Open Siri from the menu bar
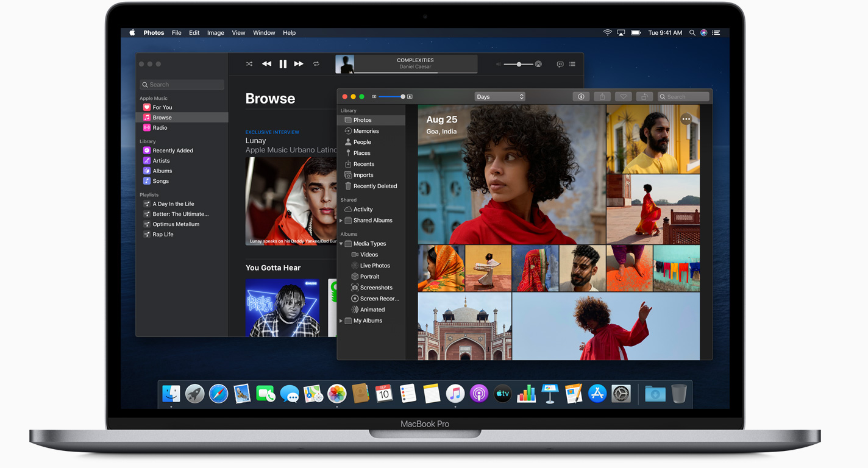Screen dimensions: 868x468 pos(703,33)
